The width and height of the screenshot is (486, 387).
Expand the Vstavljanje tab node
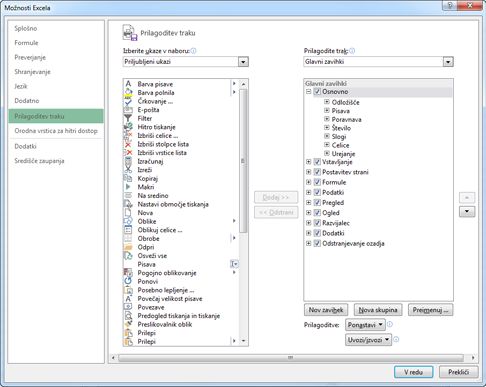pos(309,162)
